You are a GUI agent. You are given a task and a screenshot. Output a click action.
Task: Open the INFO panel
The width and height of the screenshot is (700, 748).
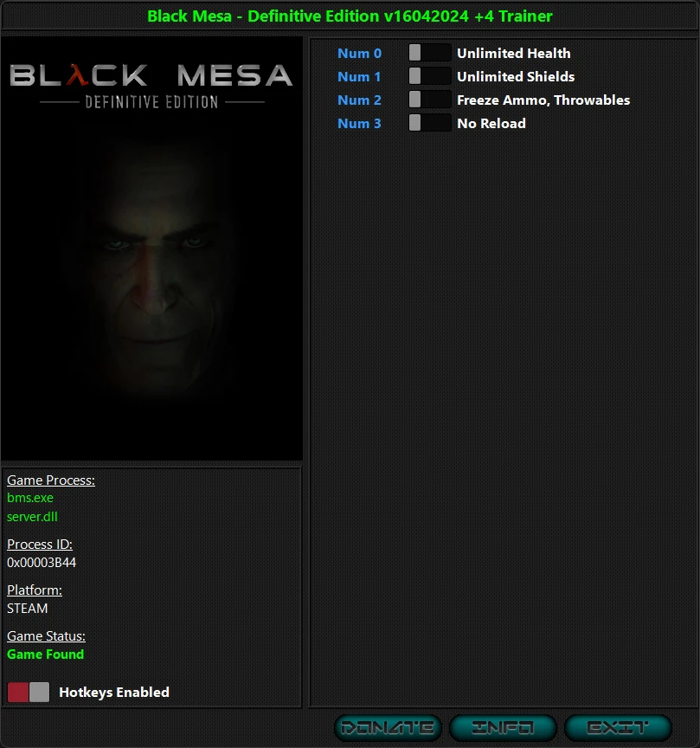(503, 727)
